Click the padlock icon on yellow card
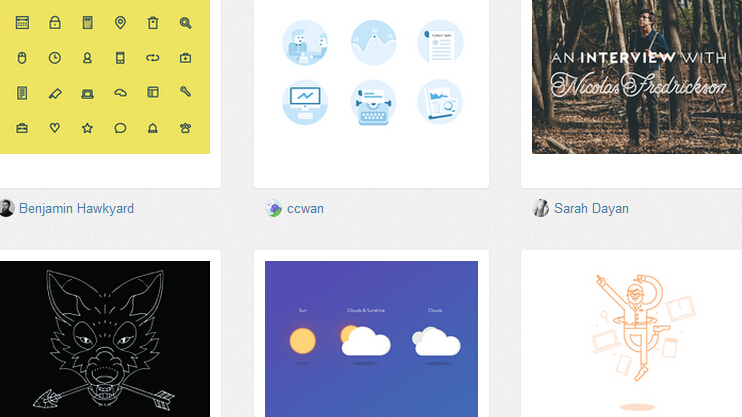This screenshot has width=742, height=417. point(55,22)
